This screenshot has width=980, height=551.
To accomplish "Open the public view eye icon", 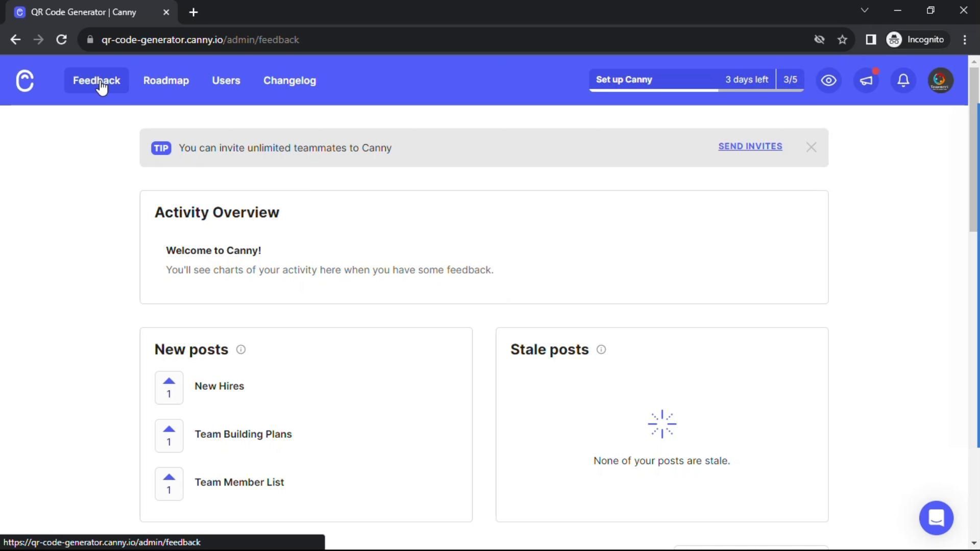I will [828, 81].
